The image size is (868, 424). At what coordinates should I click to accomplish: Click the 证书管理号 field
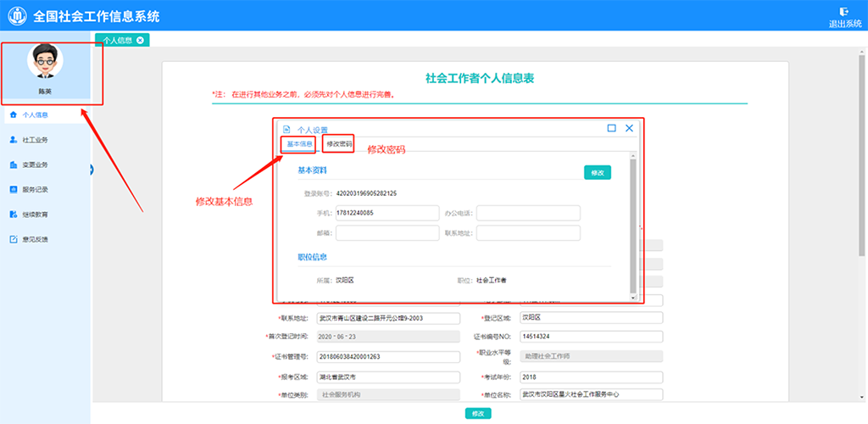tap(388, 356)
